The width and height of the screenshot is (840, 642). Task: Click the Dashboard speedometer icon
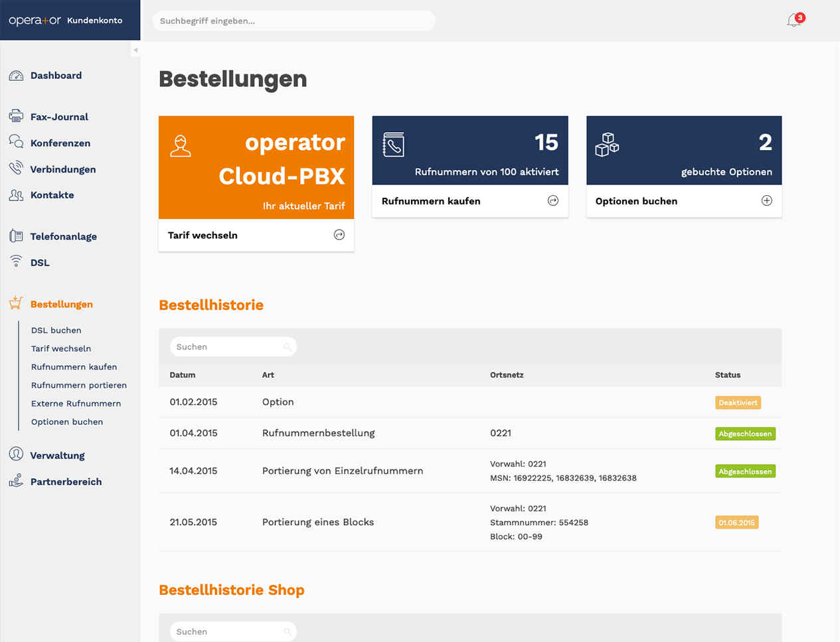(16, 76)
